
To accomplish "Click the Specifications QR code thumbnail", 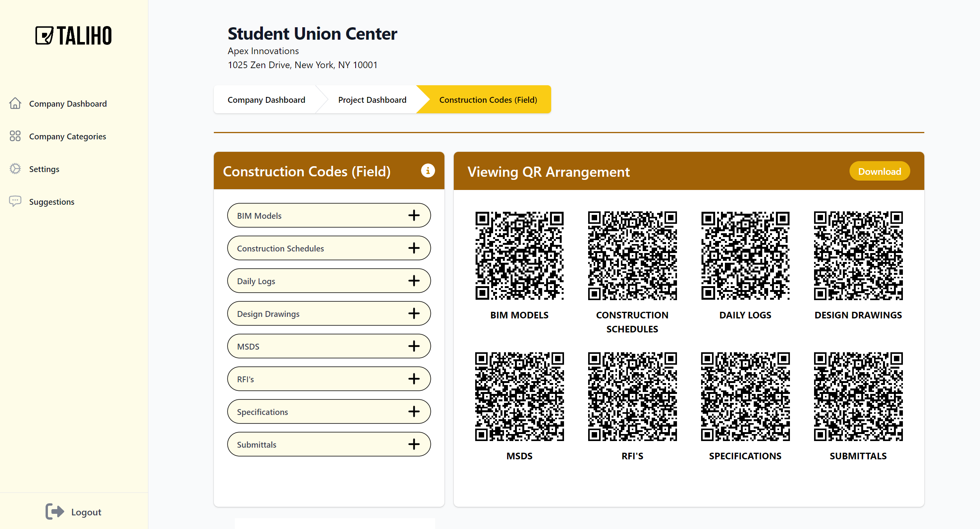I will (745, 399).
